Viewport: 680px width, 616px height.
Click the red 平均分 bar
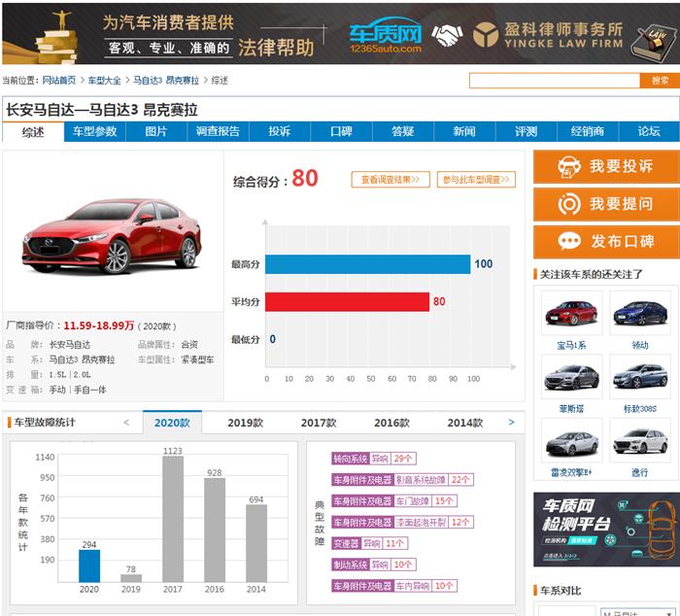click(x=348, y=302)
